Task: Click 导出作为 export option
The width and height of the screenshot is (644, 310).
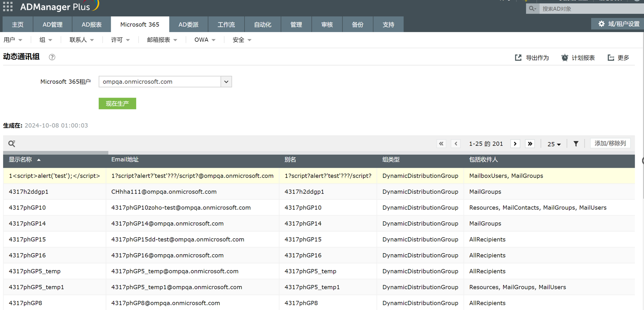Action: click(x=532, y=58)
